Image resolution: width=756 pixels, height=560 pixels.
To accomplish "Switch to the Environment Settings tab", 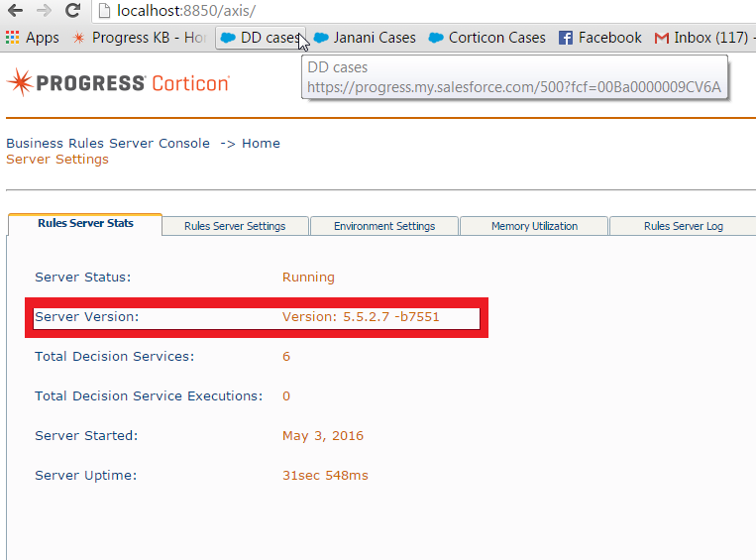I will coord(384,226).
